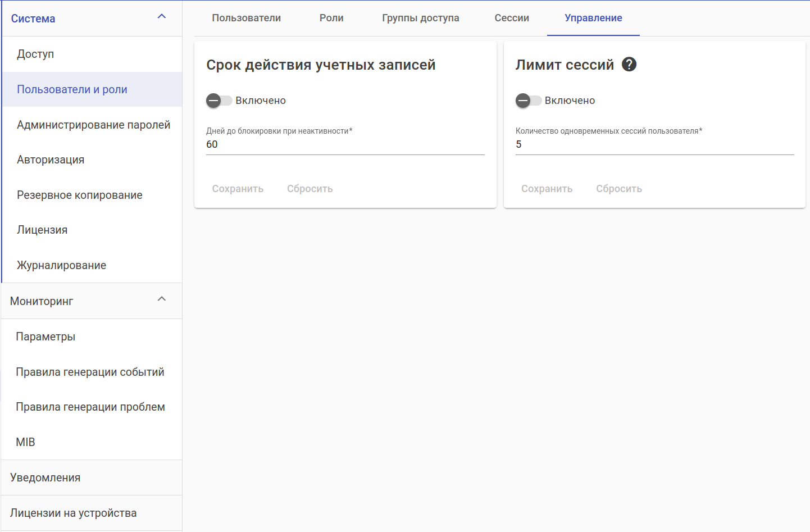Viewport: 810px width, 532px height.
Task: Enable the session limit Включено toggle
Action: [528, 101]
